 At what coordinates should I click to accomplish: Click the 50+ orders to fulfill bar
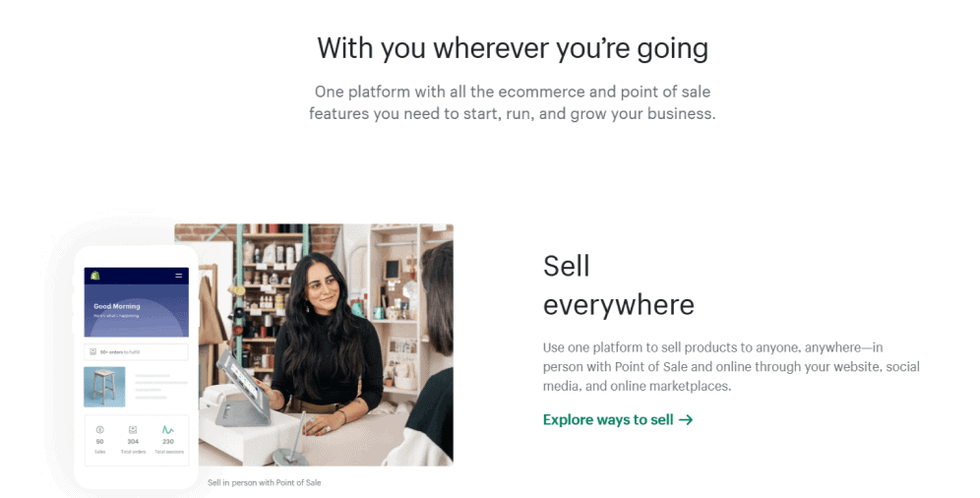click(136, 351)
